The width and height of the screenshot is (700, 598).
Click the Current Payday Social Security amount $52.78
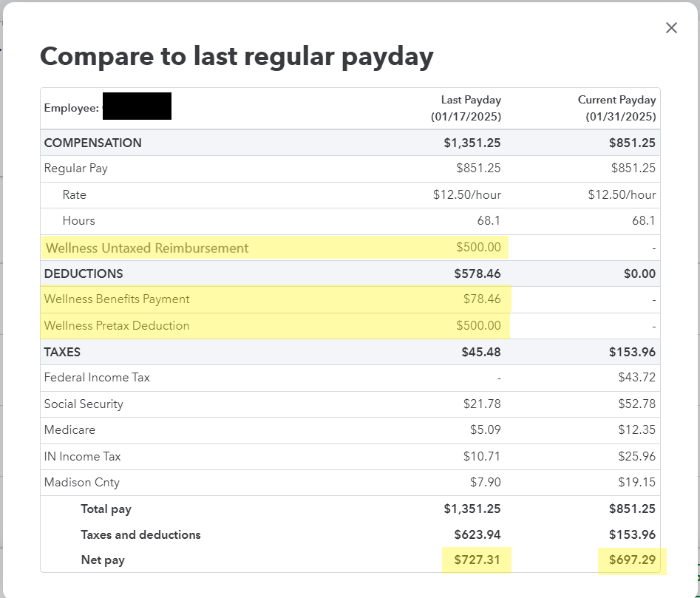pyautogui.click(x=636, y=404)
